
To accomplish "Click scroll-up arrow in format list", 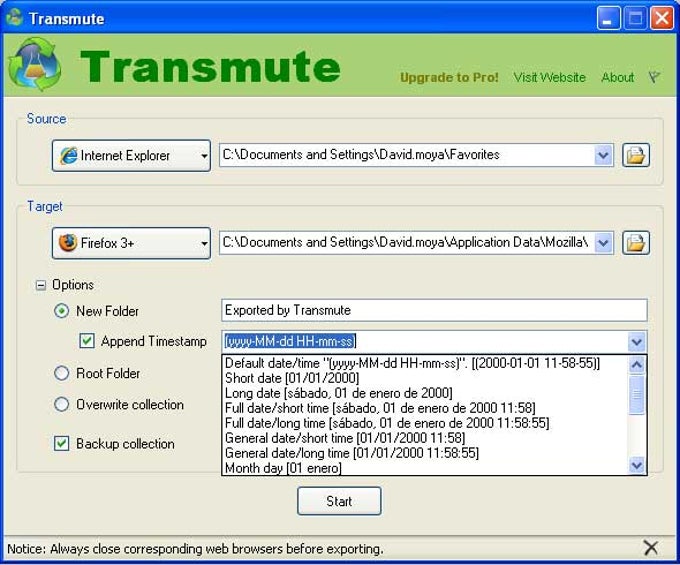I will (636, 365).
